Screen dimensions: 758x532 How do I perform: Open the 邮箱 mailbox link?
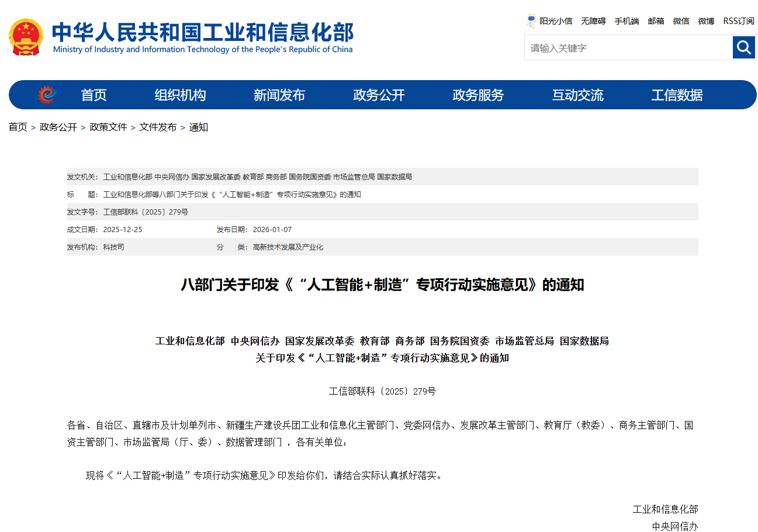(x=656, y=20)
